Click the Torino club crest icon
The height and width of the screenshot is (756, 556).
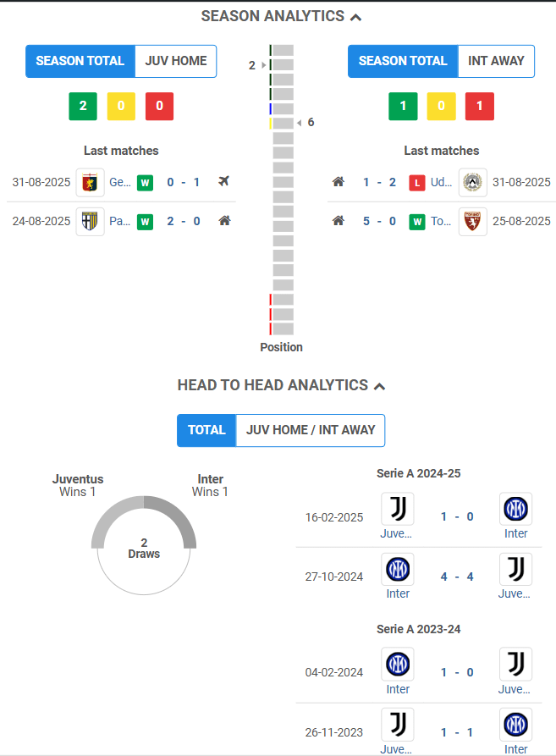[473, 222]
